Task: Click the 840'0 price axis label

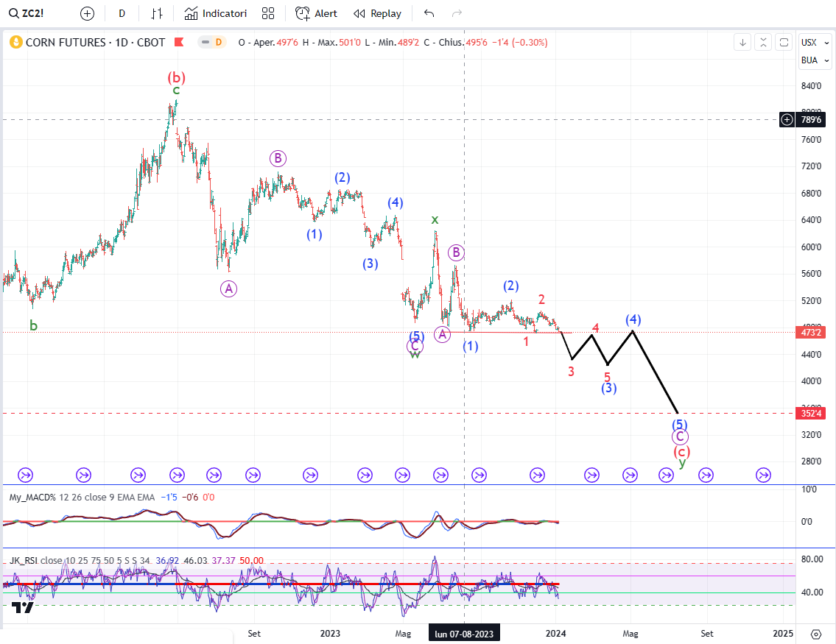Action: click(812, 86)
